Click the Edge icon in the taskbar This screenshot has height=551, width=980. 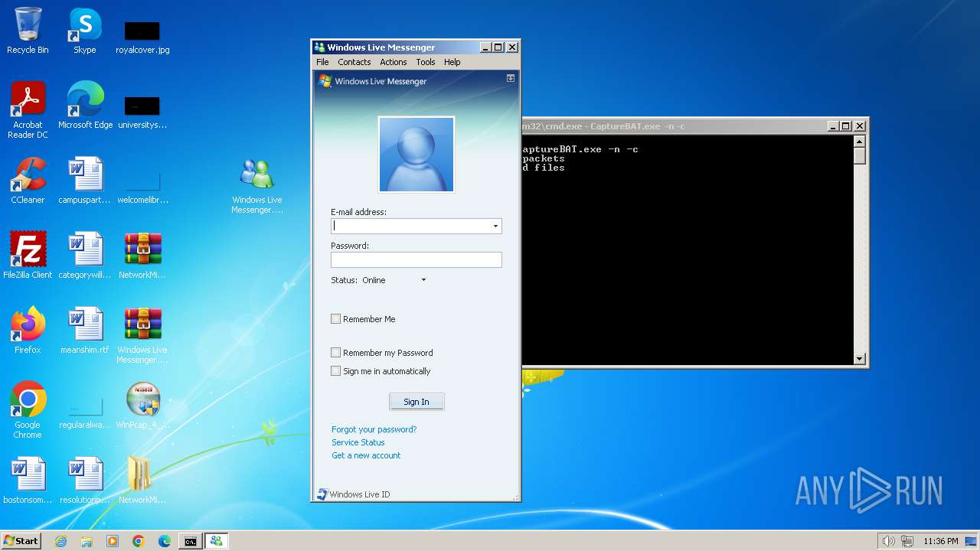pos(165,541)
